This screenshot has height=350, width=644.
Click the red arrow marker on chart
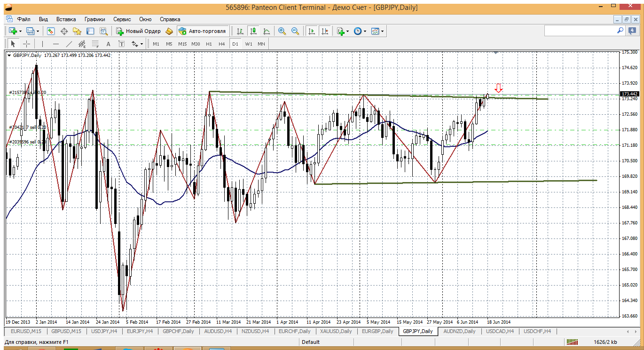pyautogui.click(x=499, y=87)
